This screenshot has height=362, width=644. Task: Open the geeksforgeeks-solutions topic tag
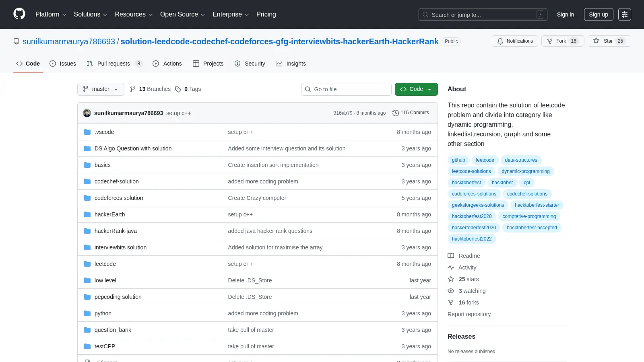pyautogui.click(x=478, y=205)
